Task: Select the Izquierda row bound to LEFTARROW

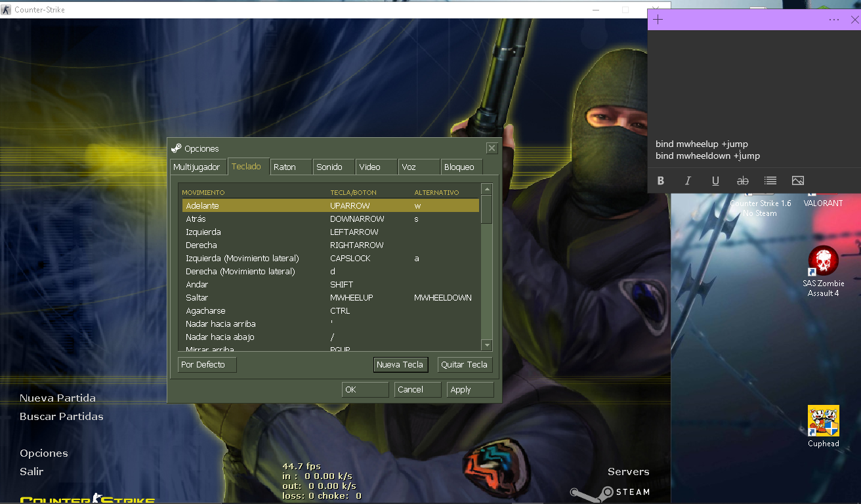Action: point(331,232)
